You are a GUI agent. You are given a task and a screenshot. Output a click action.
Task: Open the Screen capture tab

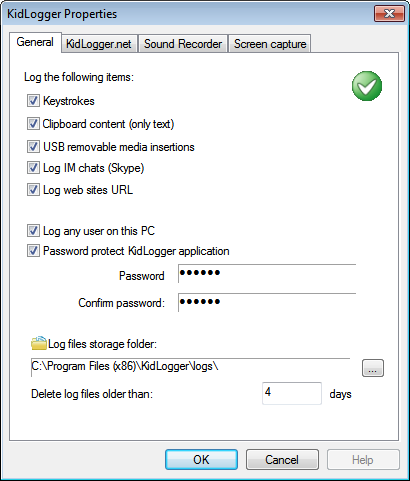click(x=270, y=44)
